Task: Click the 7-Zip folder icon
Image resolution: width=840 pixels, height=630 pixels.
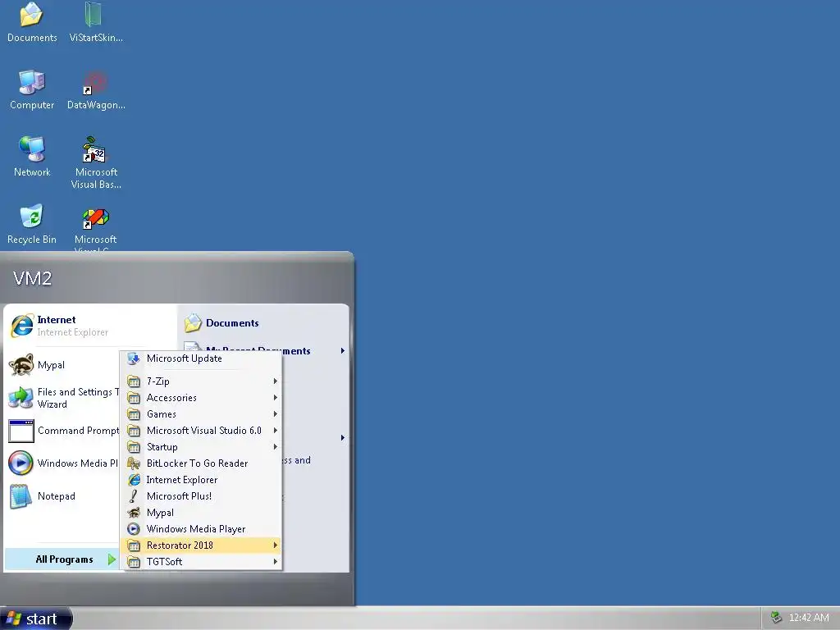Action: [x=134, y=381]
